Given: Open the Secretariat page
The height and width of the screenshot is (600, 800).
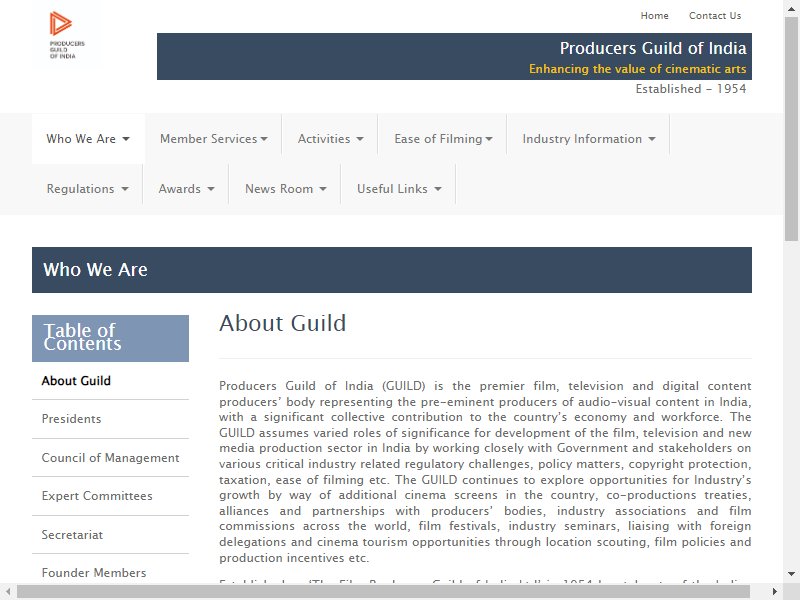Looking at the screenshot, I should coord(72,535).
